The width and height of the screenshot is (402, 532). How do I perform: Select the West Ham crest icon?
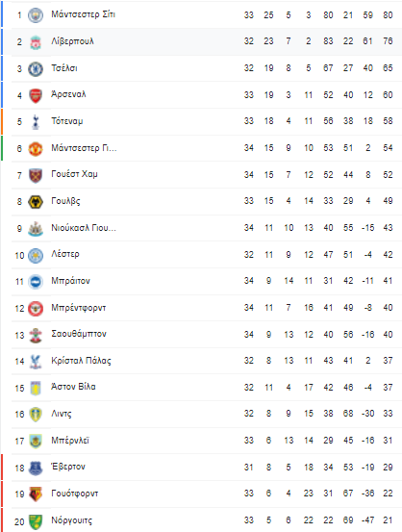36,175
